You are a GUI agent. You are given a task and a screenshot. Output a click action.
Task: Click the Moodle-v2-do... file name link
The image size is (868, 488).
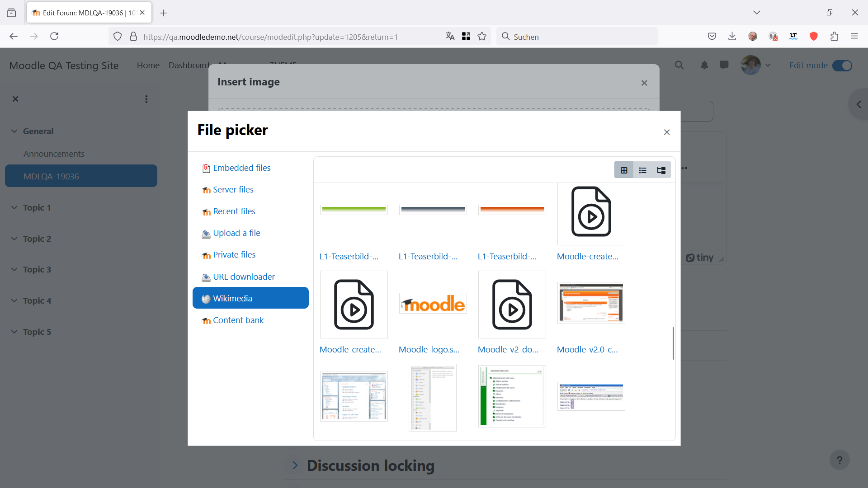pos(508,349)
